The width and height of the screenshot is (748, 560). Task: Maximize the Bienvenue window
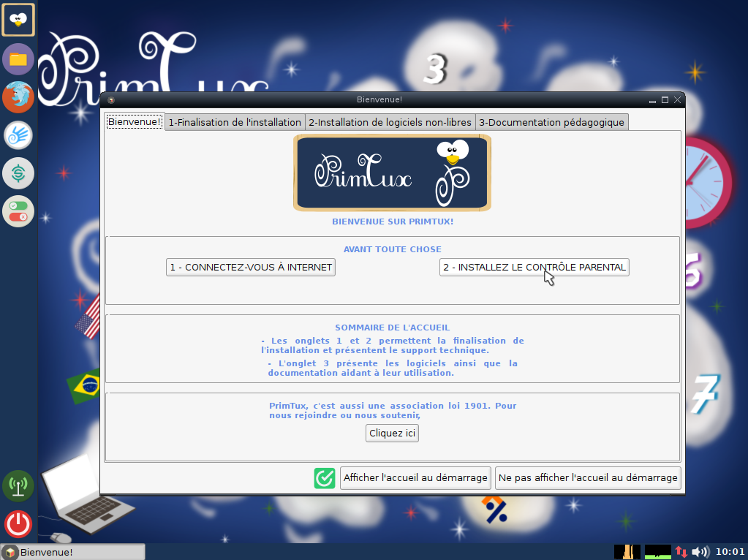pyautogui.click(x=665, y=99)
